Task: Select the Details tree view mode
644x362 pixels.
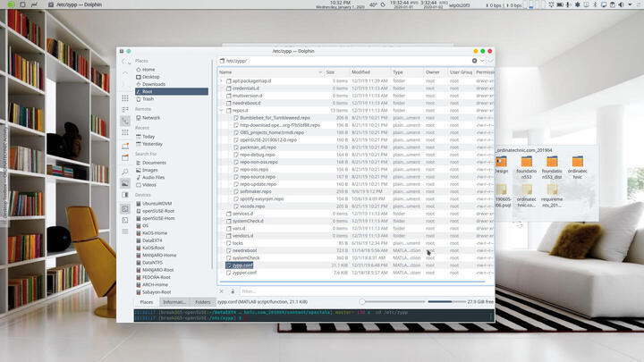Action: coord(125,121)
